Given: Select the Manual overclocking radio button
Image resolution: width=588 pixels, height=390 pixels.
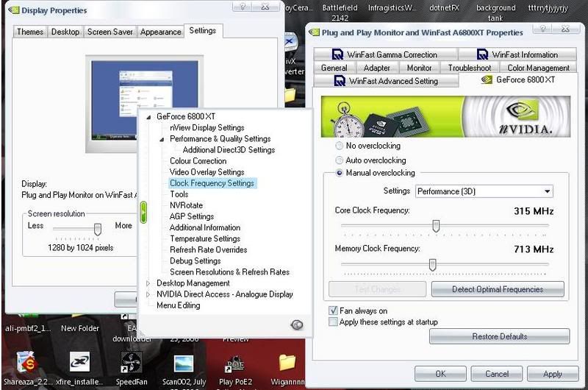Looking at the screenshot, I should point(340,173).
